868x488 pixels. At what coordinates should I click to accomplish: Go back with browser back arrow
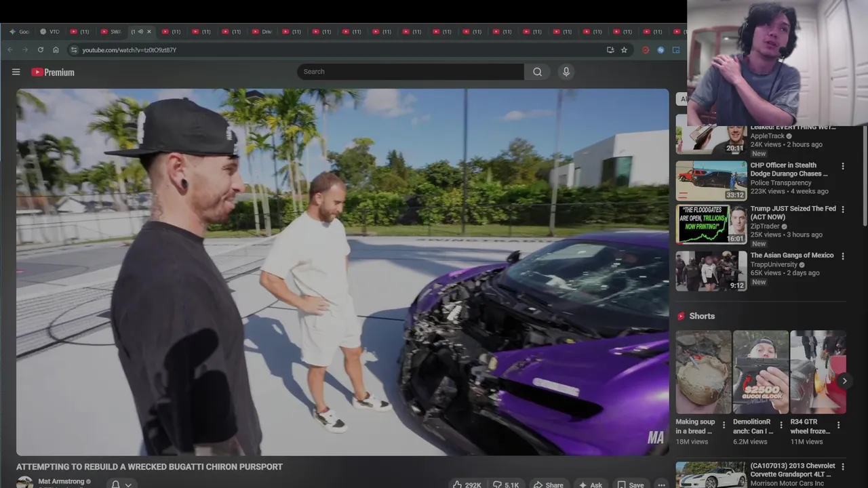coord(10,49)
